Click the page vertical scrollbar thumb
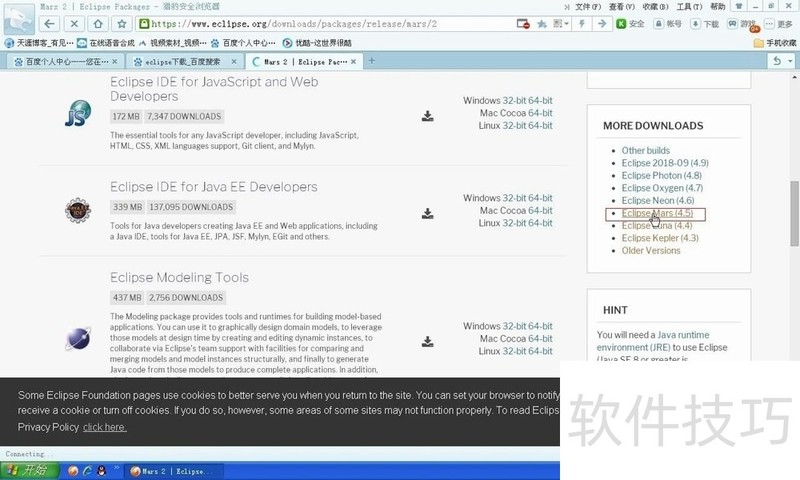 tap(794, 214)
